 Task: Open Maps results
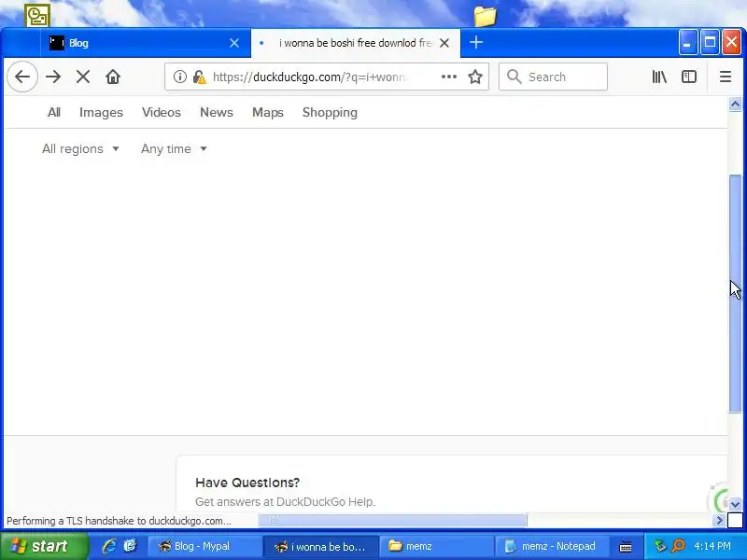(268, 112)
